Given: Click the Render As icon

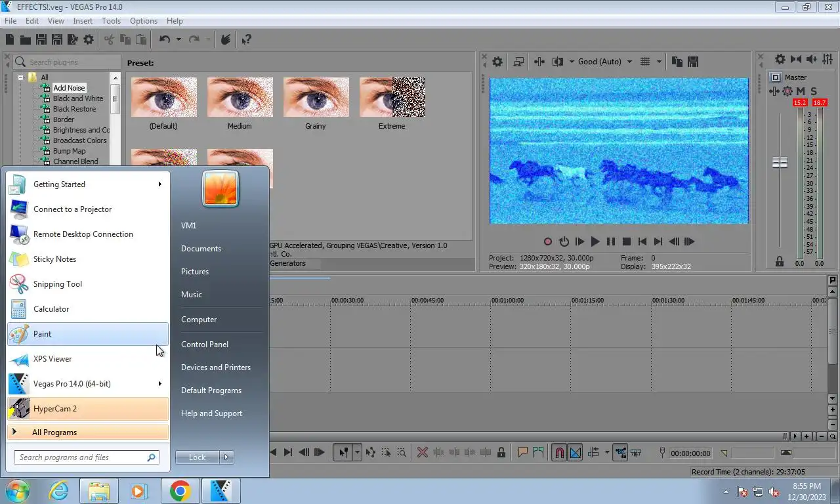Looking at the screenshot, I should point(72,40).
